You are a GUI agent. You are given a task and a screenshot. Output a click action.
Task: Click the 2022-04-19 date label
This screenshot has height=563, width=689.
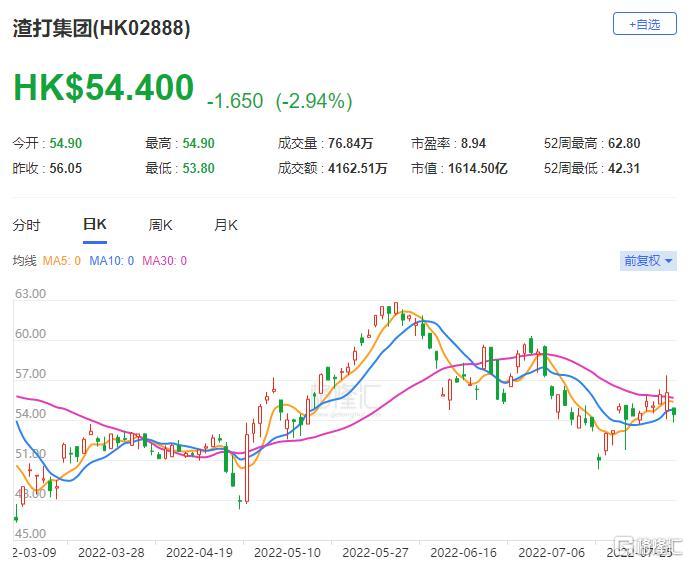199,552
